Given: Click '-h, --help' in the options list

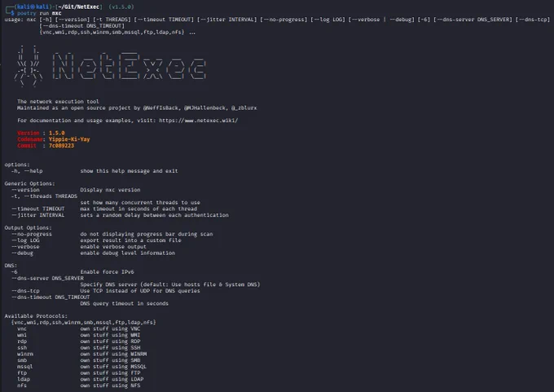Looking at the screenshot, I should (27, 171).
